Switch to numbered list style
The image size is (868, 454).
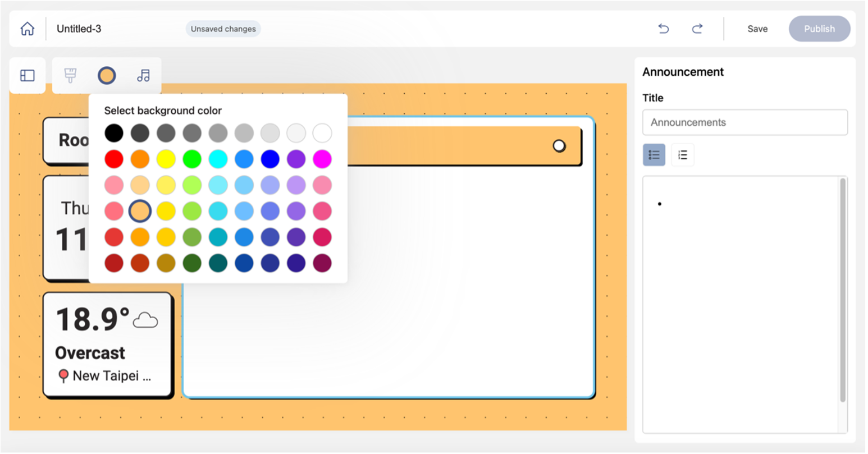[683, 155]
